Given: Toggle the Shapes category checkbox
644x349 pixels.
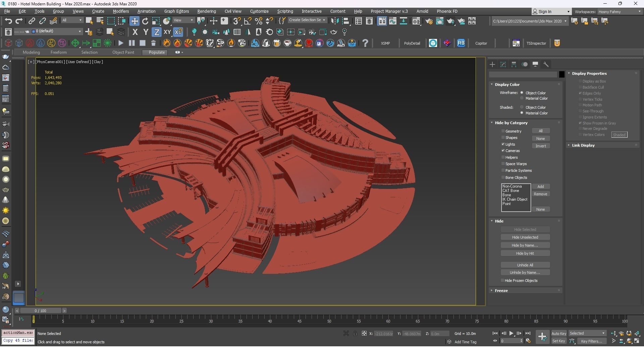Looking at the screenshot, I should (x=503, y=138).
